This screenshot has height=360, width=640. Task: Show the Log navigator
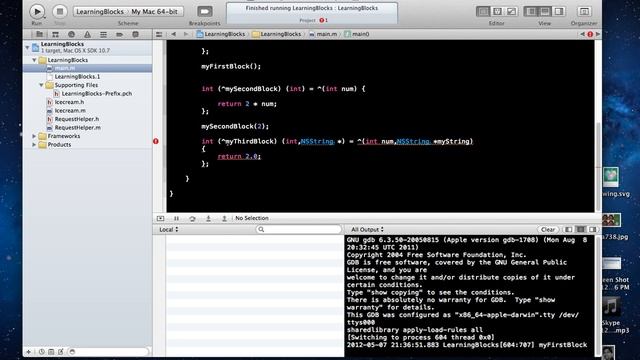click(x=136, y=34)
